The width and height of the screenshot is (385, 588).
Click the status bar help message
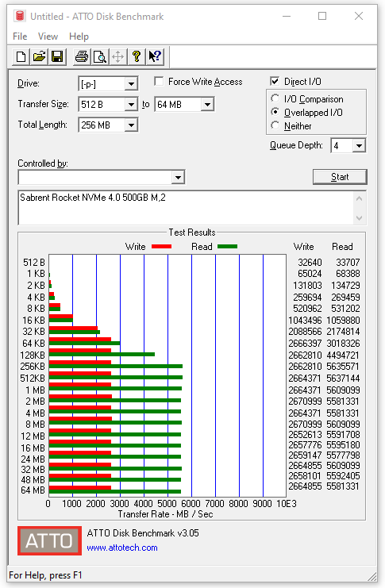(x=45, y=575)
